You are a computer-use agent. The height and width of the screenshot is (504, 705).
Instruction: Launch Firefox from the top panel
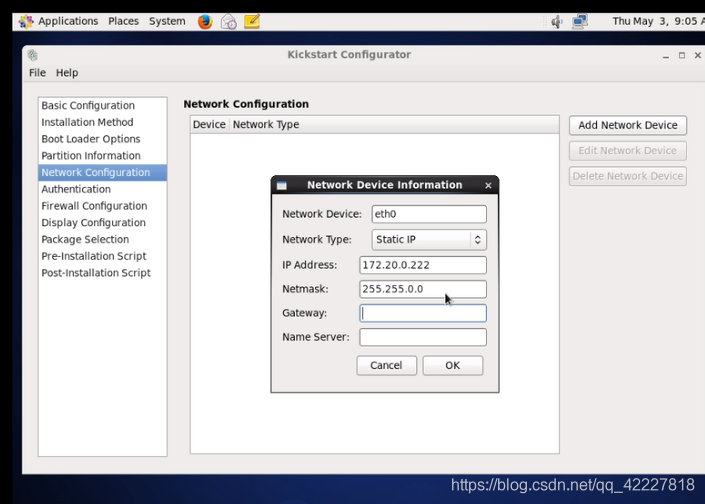tap(205, 21)
